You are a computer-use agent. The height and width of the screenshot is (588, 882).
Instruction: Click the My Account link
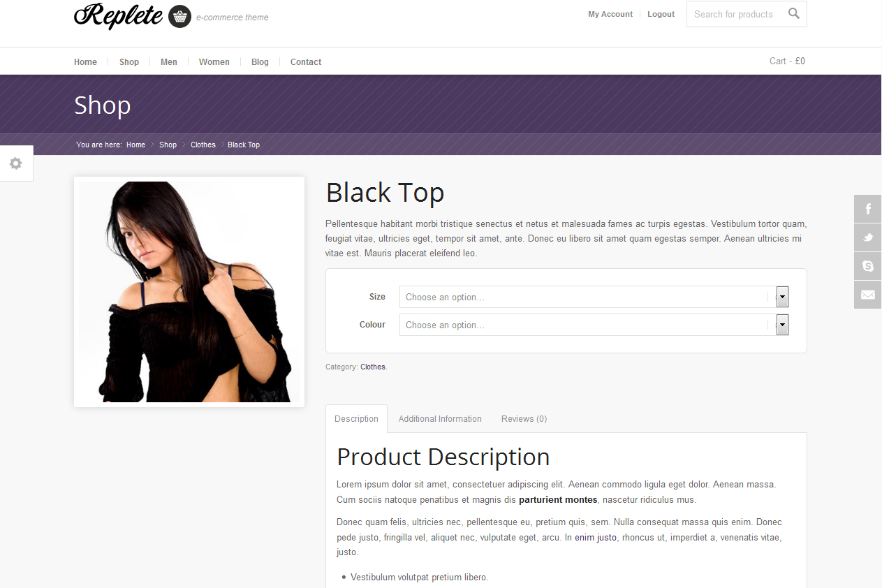[x=610, y=14]
